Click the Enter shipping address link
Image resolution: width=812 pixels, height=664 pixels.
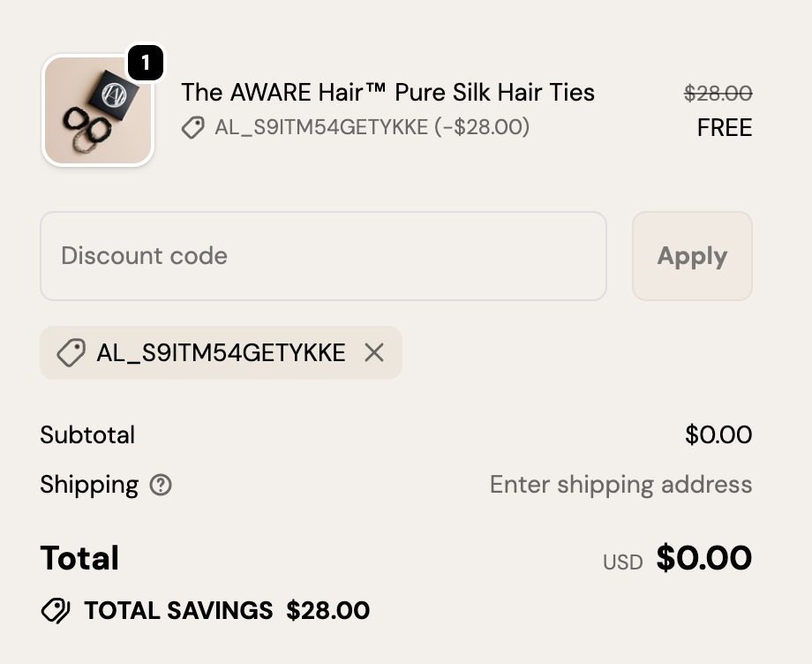click(x=620, y=485)
